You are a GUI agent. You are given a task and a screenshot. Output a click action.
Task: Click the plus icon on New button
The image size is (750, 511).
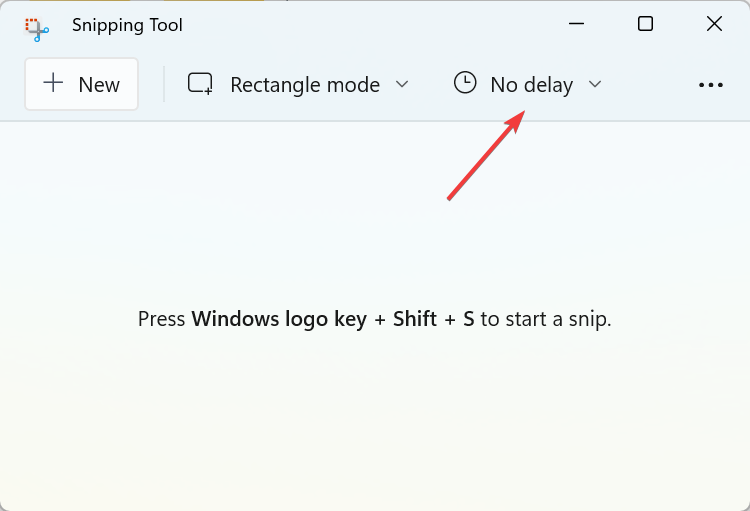coord(53,84)
